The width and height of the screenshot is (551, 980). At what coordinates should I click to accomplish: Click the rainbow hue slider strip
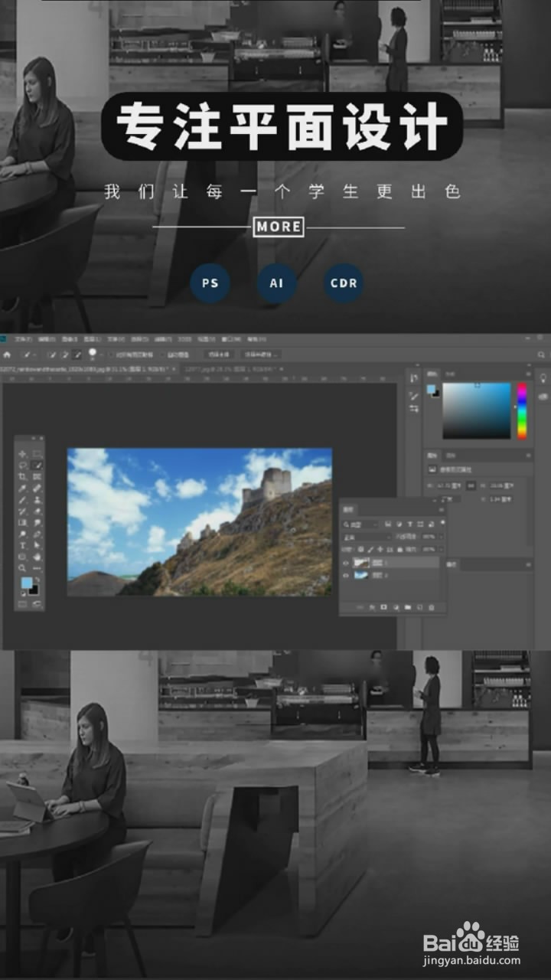point(522,410)
